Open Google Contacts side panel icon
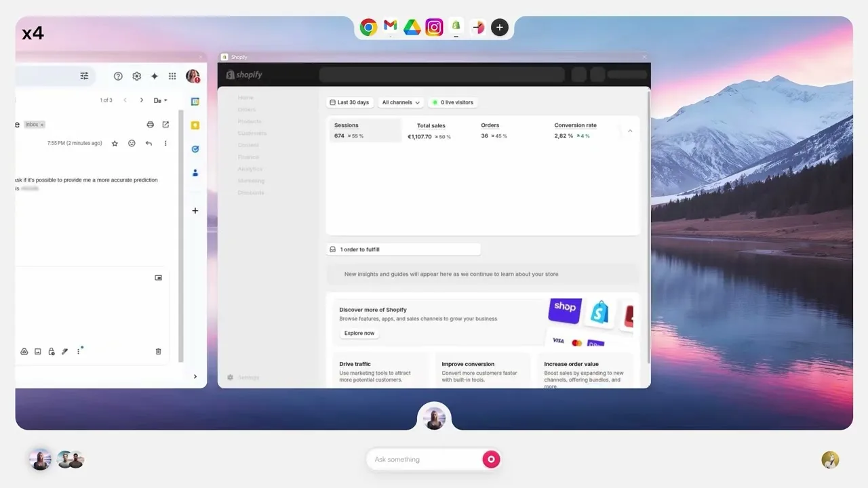The width and height of the screenshot is (868, 488). [195, 173]
